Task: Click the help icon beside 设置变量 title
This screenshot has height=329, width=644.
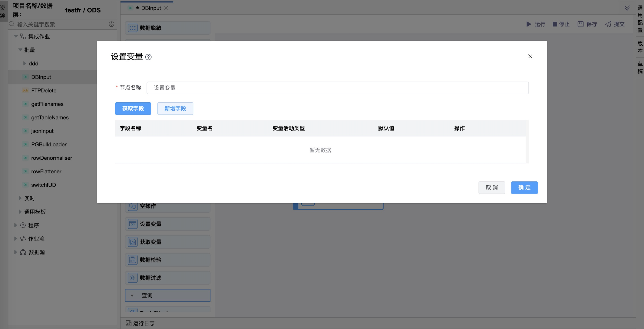Action: coord(148,57)
